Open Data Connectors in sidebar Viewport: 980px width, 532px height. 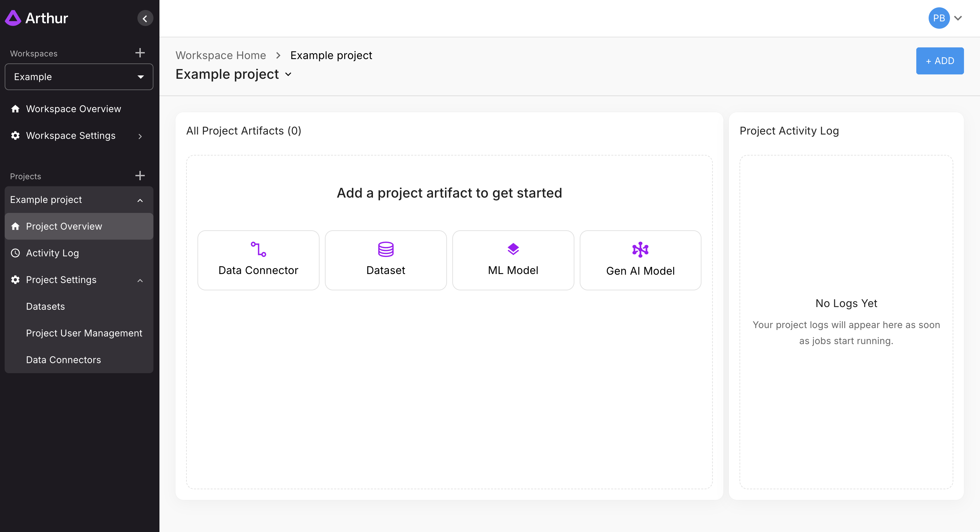(63, 359)
